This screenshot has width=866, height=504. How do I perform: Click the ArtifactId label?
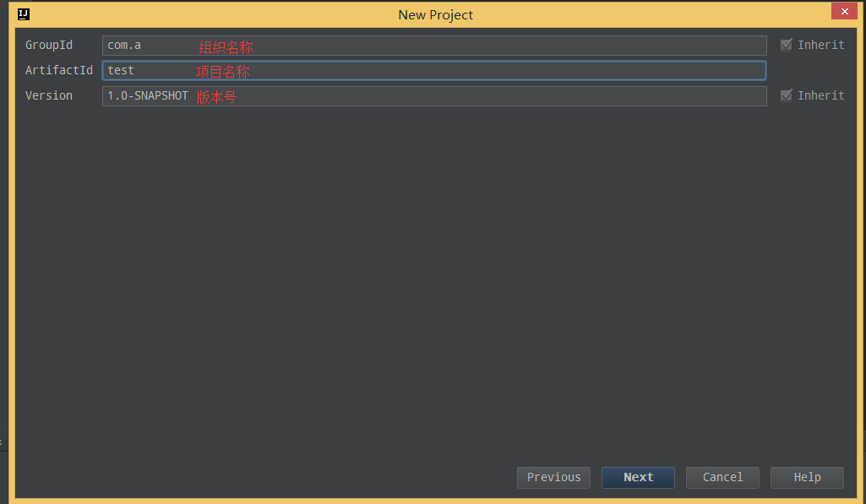tap(59, 71)
